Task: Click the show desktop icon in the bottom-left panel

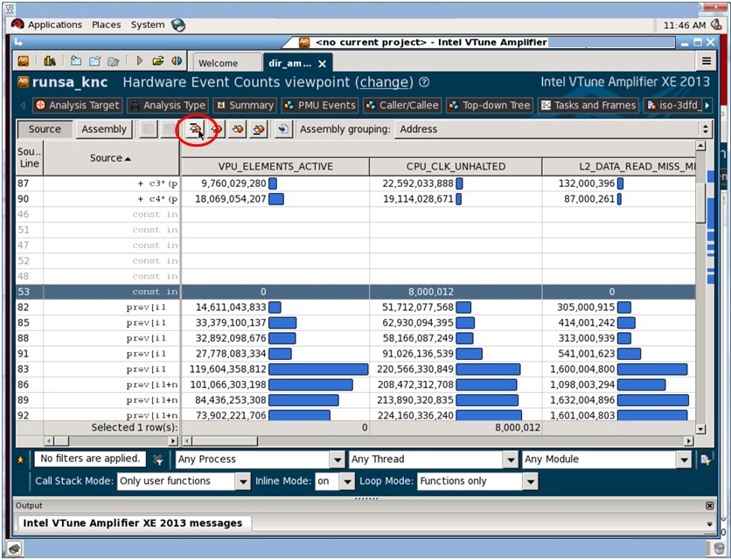Action: tap(15, 549)
